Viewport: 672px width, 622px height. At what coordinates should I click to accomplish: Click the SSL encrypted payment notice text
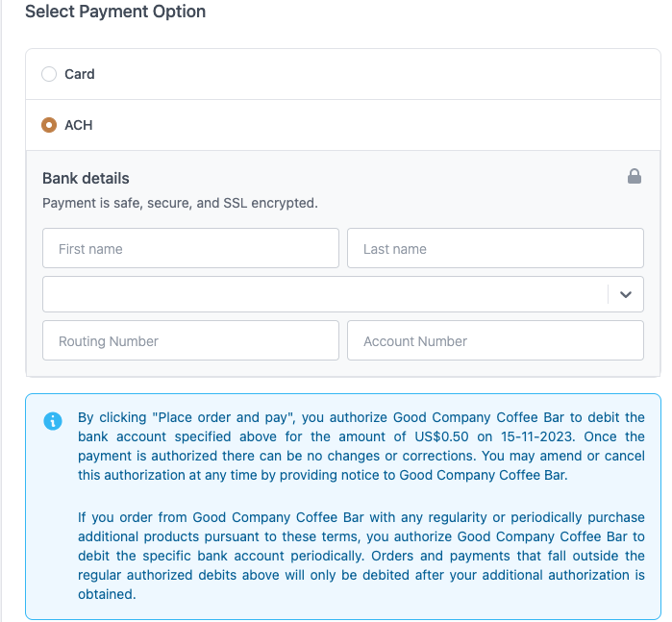(x=180, y=203)
